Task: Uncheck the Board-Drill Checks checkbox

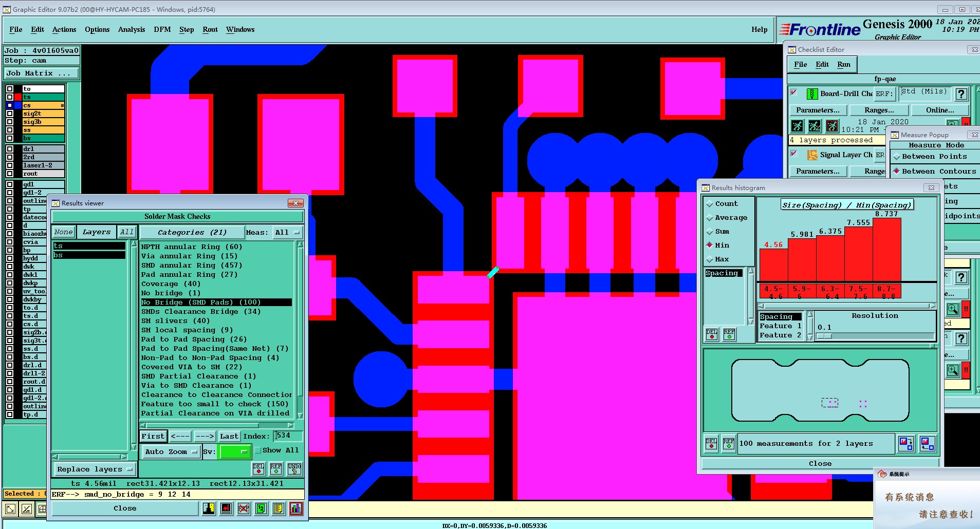Action: coord(794,92)
